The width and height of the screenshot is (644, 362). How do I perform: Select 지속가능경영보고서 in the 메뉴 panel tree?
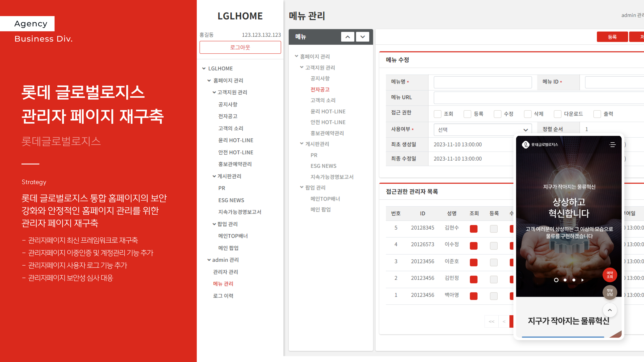pyautogui.click(x=332, y=177)
